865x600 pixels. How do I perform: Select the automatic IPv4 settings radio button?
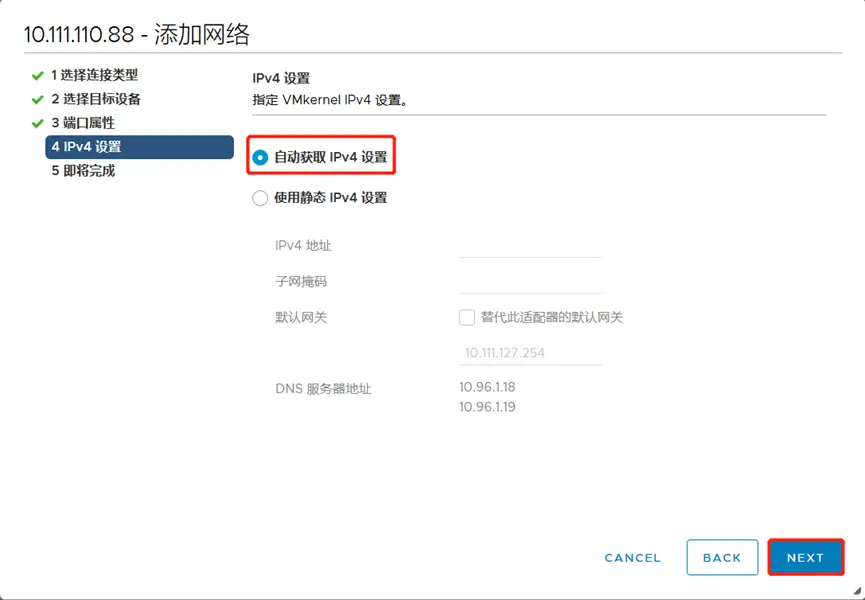click(260, 158)
